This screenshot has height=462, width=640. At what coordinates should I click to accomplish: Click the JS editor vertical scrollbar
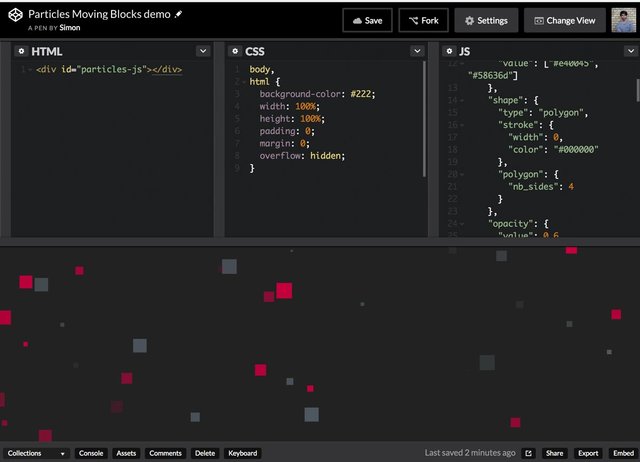[x=638, y=90]
